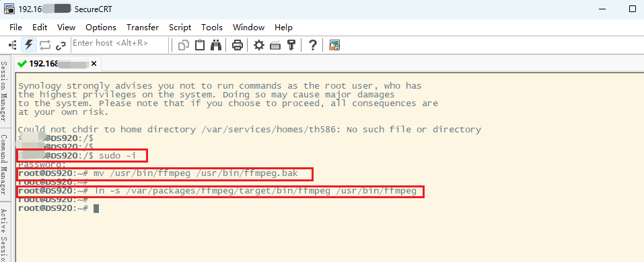This screenshot has width=644, height=262.
Task: Select the 192.168 session tab
Action: (57, 64)
